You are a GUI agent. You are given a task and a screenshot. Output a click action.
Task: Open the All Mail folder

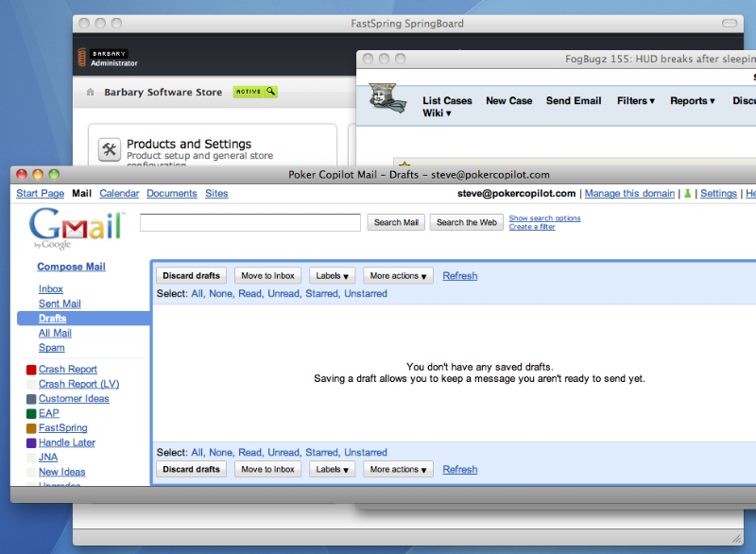click(x=55, y=333)
